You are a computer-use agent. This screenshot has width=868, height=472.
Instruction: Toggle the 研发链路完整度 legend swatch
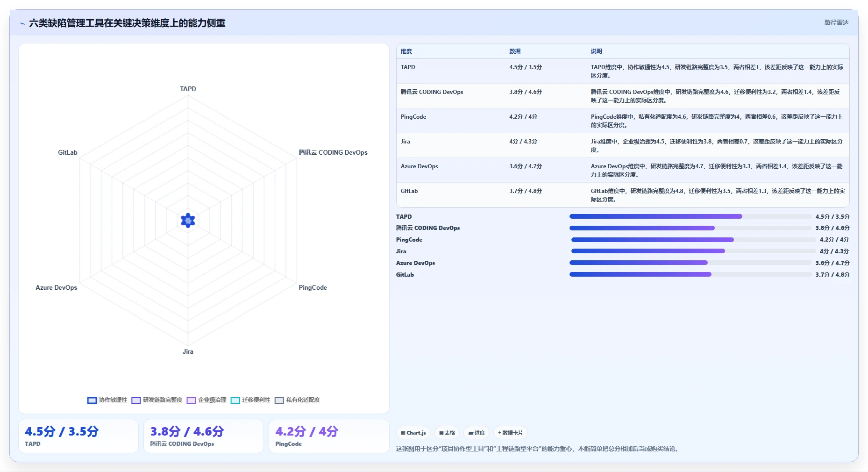(136, 400)
